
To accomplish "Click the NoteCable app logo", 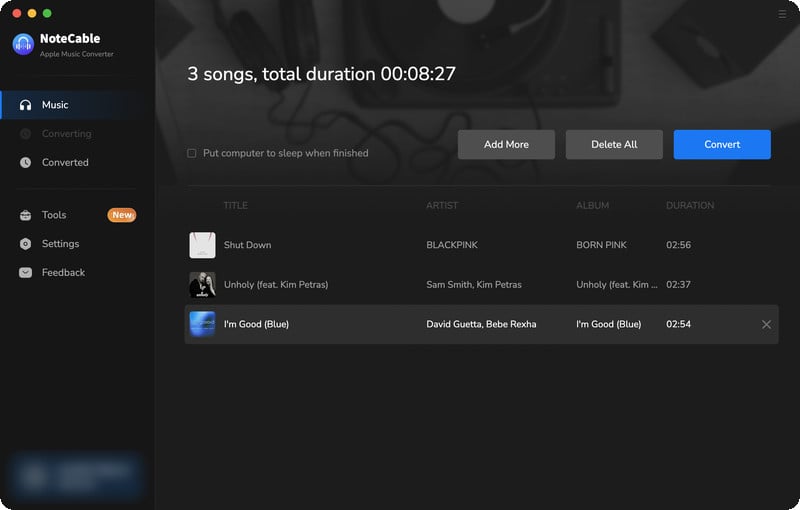I will tap(23, 44).
